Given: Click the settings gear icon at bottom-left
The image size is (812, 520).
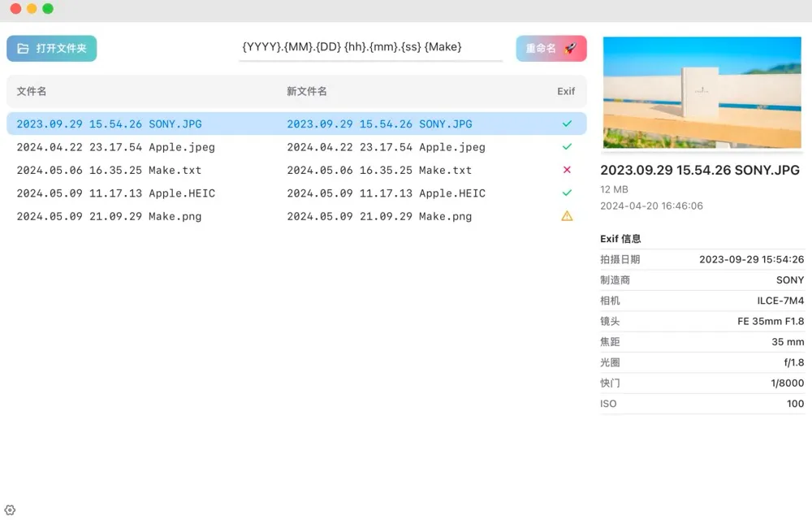Looking at the screenshot, I should [x=10, y=509].
